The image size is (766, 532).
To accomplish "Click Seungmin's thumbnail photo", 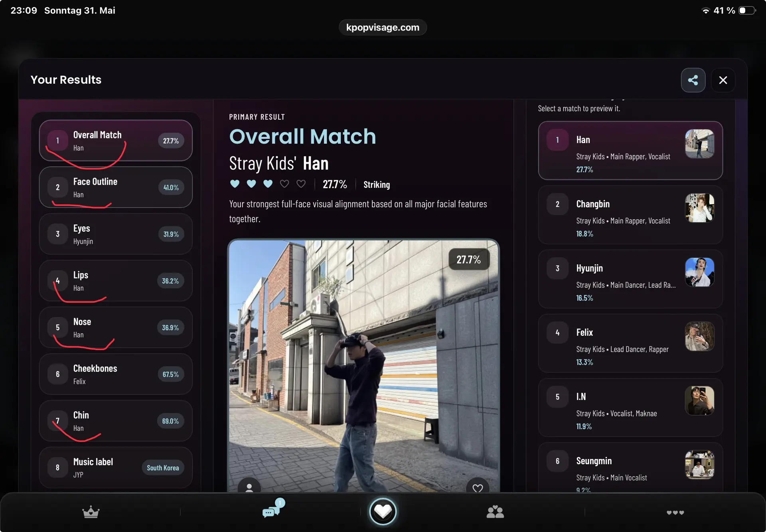I will click(x=700, y=465).
